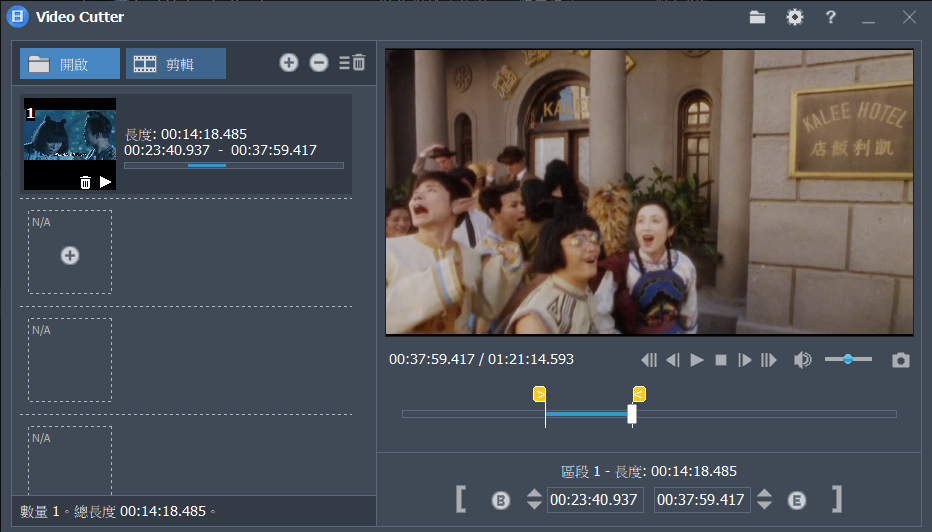Clear all segments with list trash icon
The width and height of the screenshot is (932, 532).
coord(352,62)
